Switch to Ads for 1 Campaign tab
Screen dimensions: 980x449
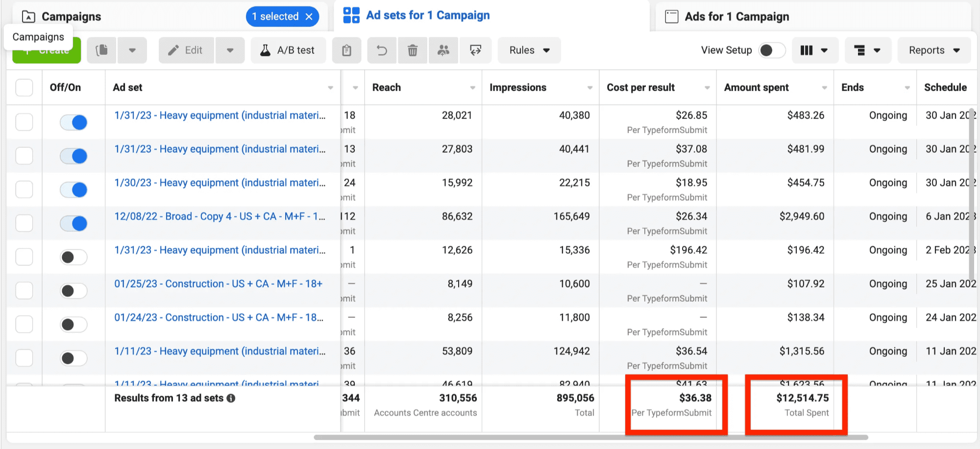pyautogui.click(x=736, y=17)
